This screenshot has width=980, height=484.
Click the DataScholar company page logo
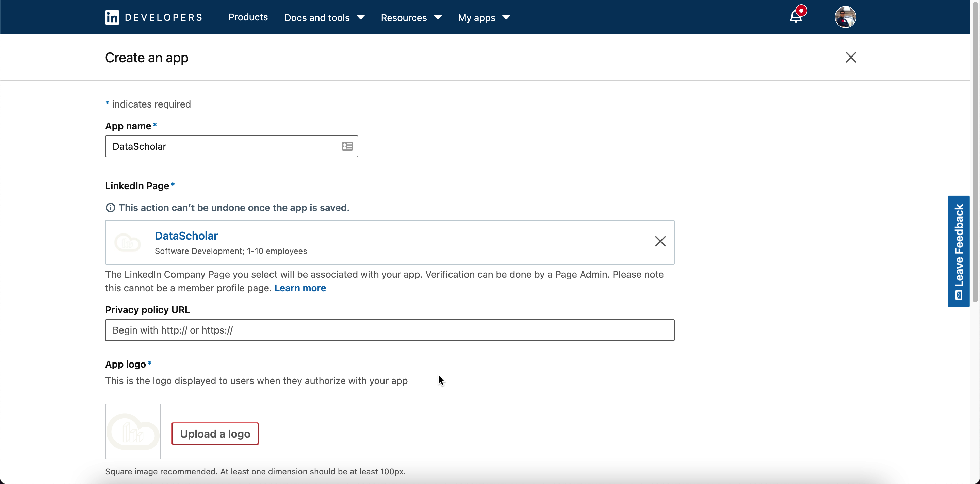[x=128, y=242]
